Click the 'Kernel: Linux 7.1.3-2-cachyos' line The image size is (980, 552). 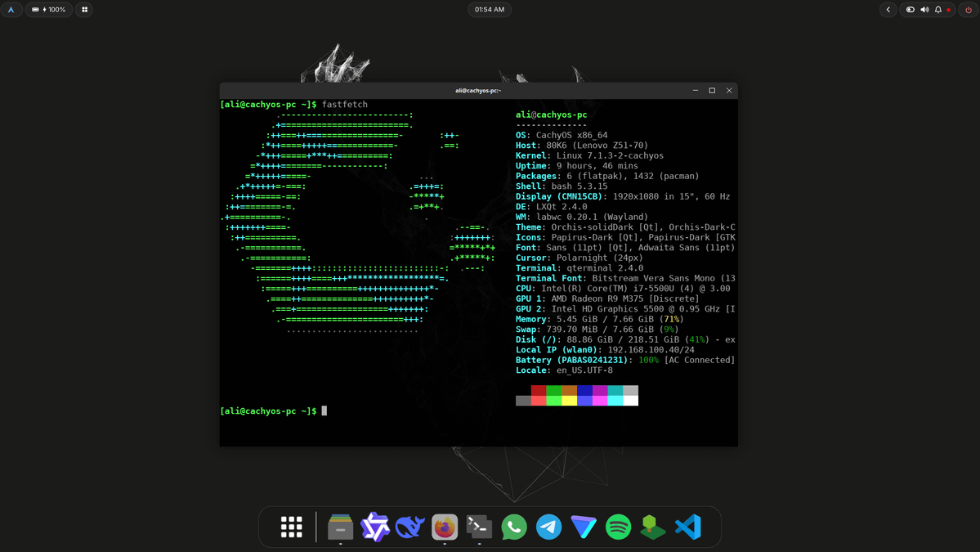(589, 155)
